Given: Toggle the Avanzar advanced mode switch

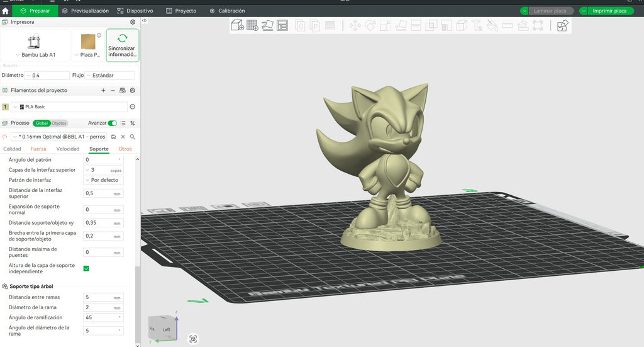Looking at the screenshot, I should pos(112,123).
